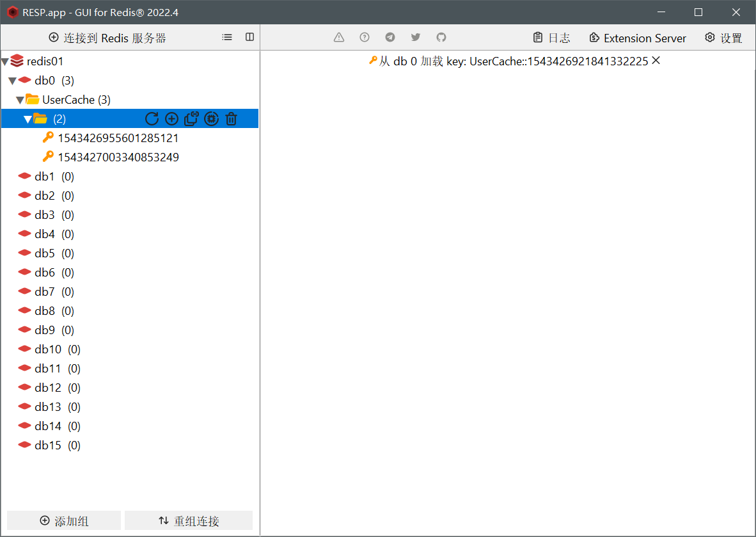Select the UserCache (3) label
Screen dimensions: 756x537
coord(76,100)
